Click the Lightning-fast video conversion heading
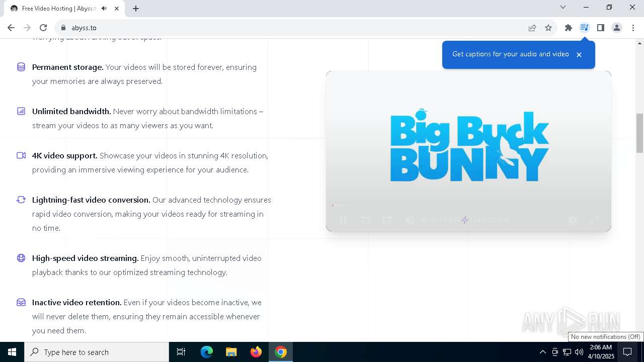The width and height of the screenshot is (644, 362). (91, 200)
